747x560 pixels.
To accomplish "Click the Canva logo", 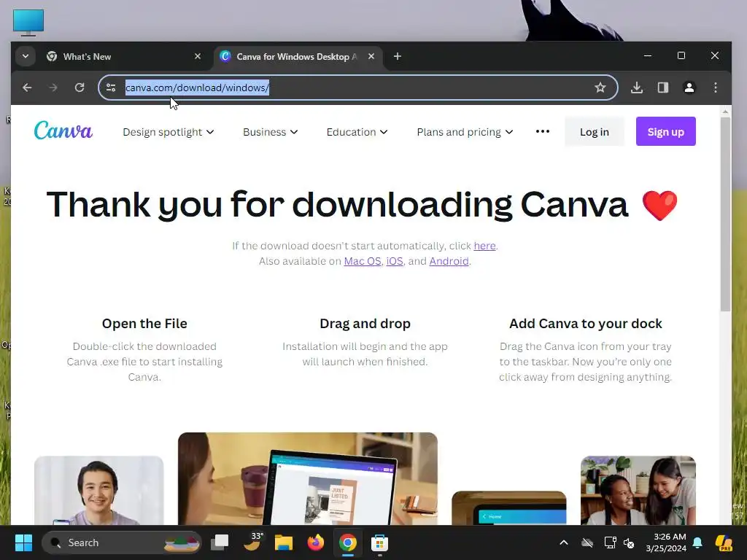I will (63, 131).
